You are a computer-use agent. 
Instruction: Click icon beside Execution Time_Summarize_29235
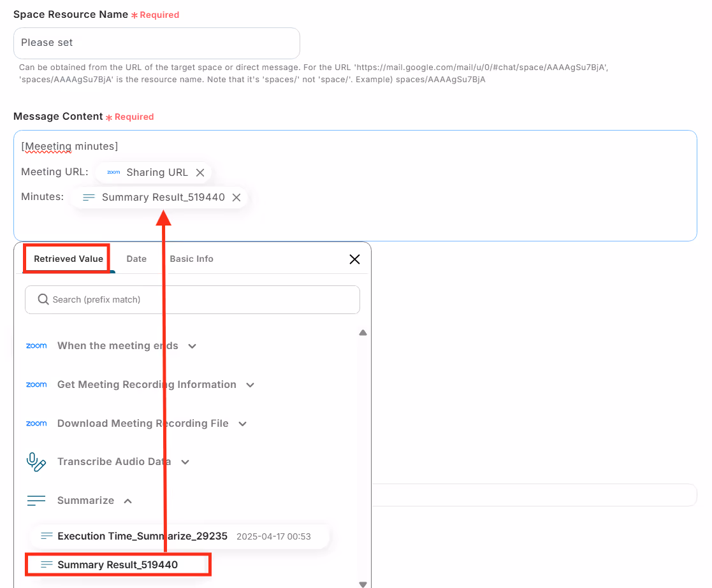point(47,536)
